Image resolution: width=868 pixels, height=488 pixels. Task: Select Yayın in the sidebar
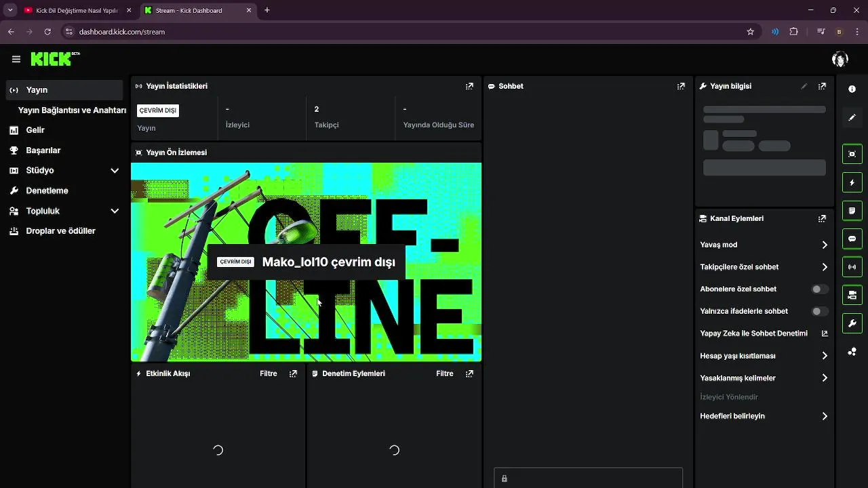pyautogui.click(x=64, y=90)
